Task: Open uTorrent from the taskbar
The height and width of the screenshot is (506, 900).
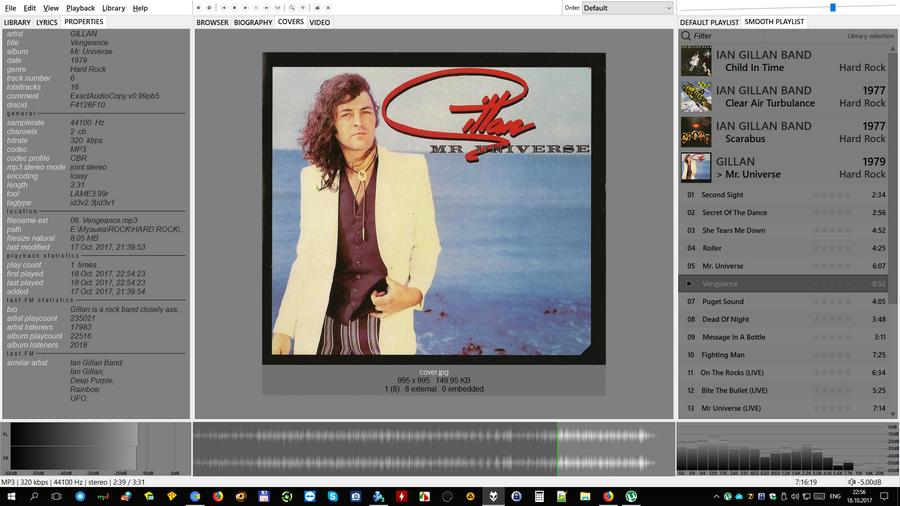Action: click(x=631, y=496)
